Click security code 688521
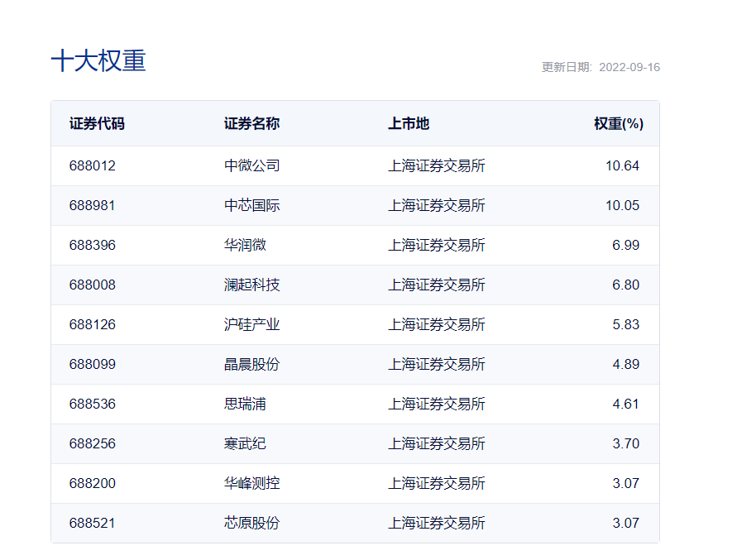This screenshot has height=560, width=737. (x=93, y=523)
